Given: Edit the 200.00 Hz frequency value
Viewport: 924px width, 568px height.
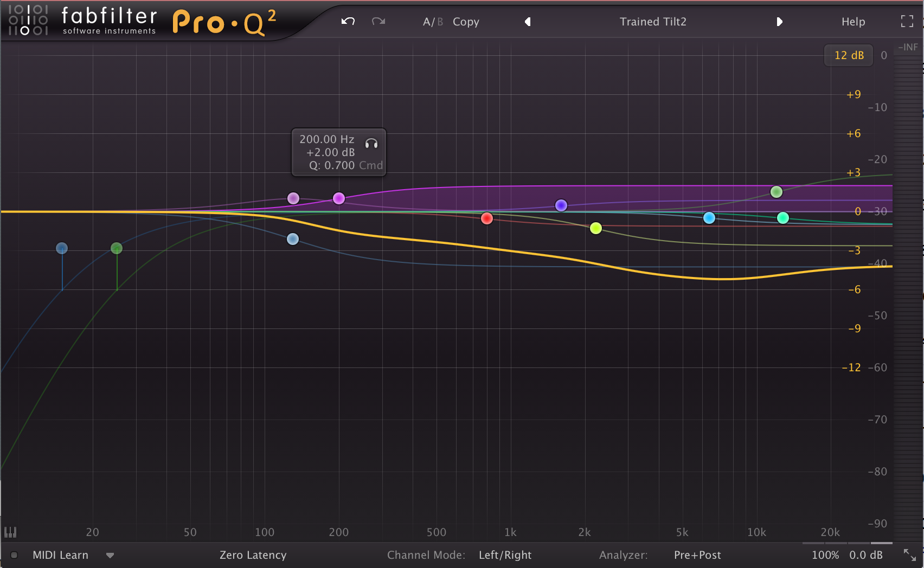Looking at the screenshot, I should [326, 139].
